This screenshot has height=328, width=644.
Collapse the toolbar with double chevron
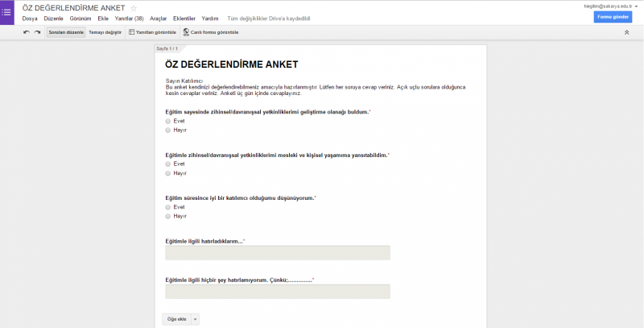626,32
